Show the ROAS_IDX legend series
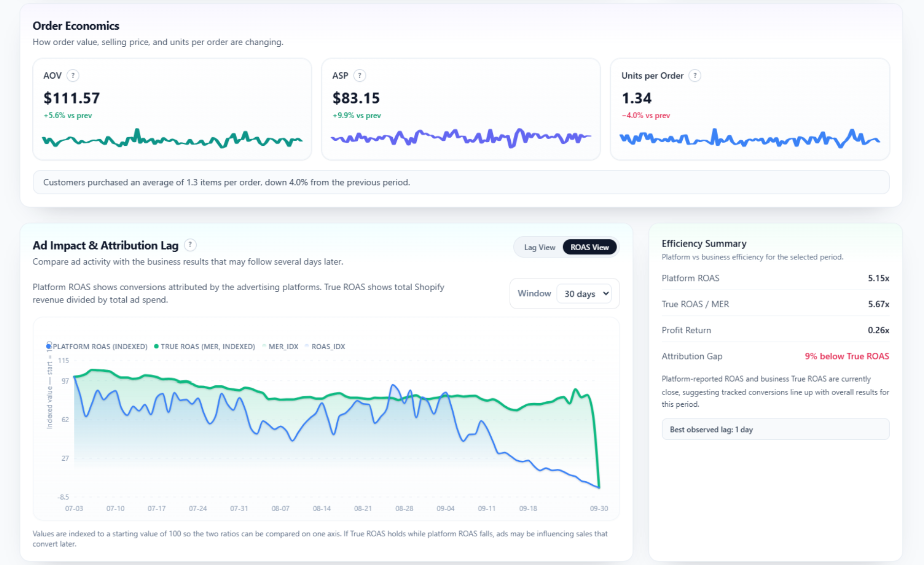The image size is (924, 565). coord(325,347)
